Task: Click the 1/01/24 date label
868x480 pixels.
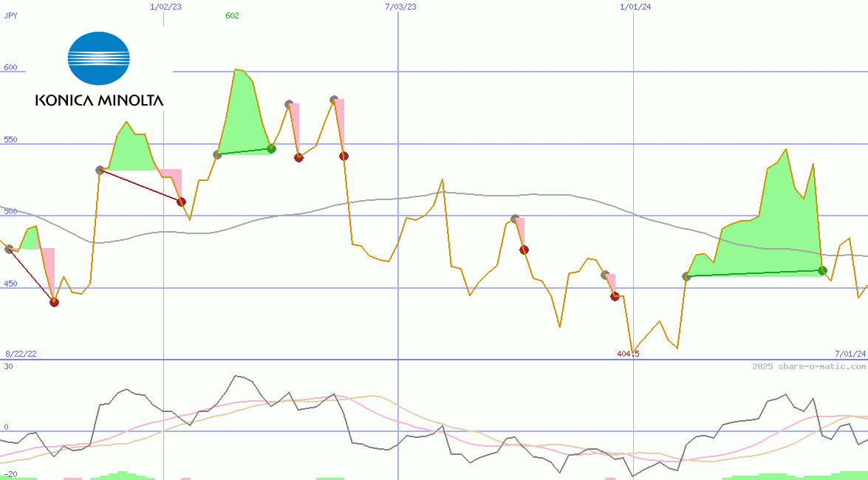Action: (x=635, y=7)
